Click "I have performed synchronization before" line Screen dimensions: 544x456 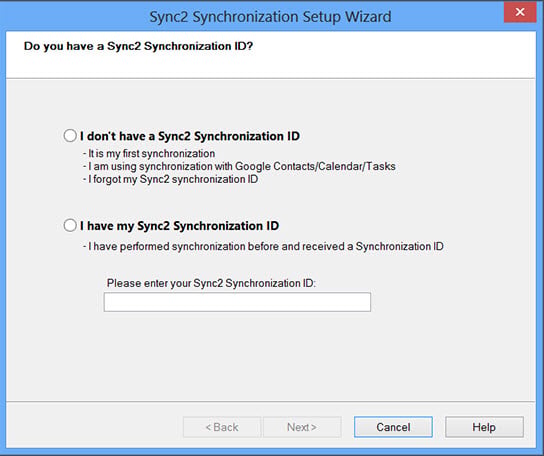click(263, 246)
